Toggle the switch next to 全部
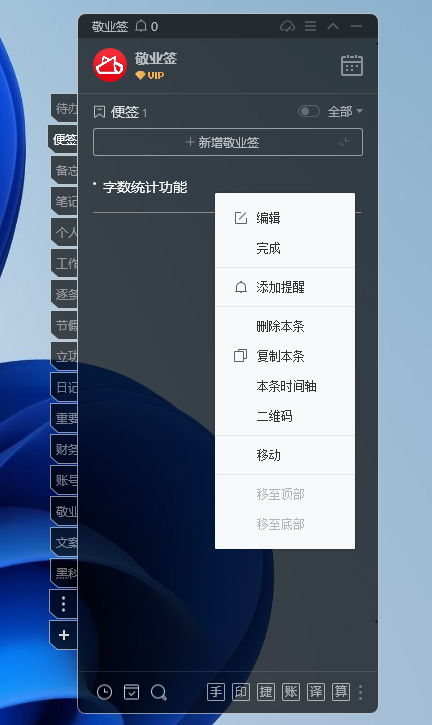Screen dimensions: 432x725 [x=309, y=111]
